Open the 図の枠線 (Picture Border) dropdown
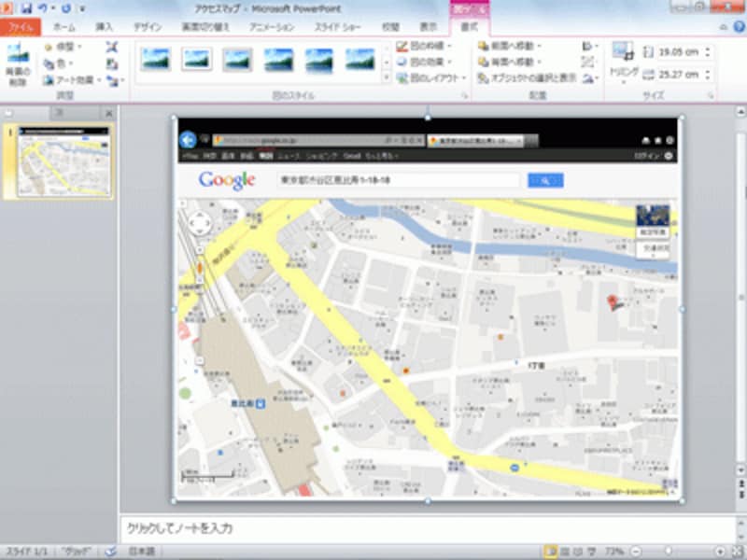This screenshot has height=560, width=747. (x=424, y=46)
